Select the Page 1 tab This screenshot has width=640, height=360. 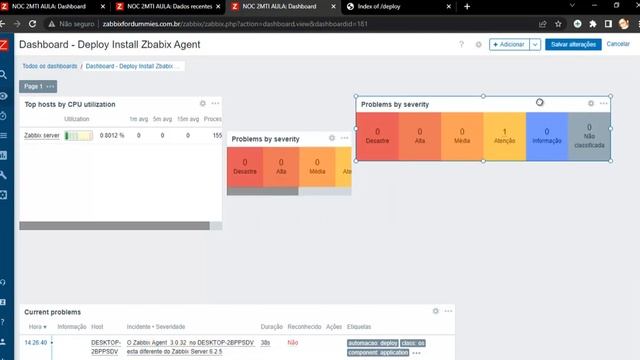[33, 86]
